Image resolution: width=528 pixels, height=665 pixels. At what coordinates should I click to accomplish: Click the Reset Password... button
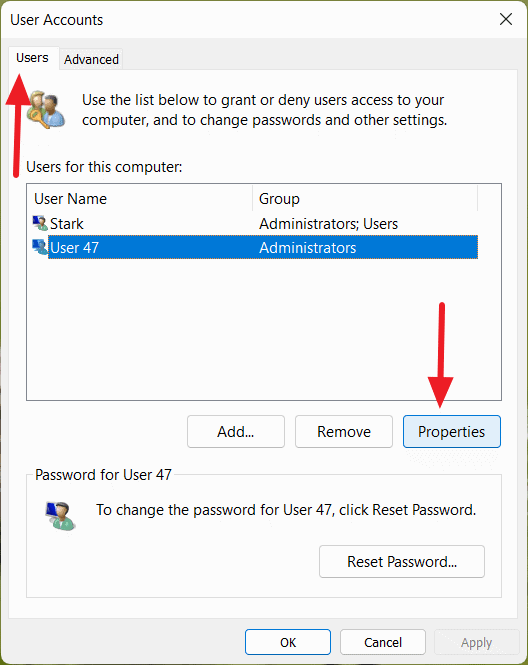[402, 562]
